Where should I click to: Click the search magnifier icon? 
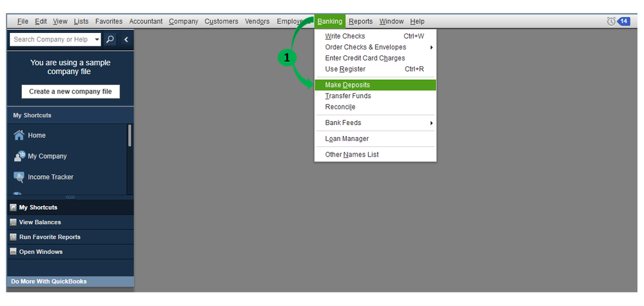click(x=110, y=39)
